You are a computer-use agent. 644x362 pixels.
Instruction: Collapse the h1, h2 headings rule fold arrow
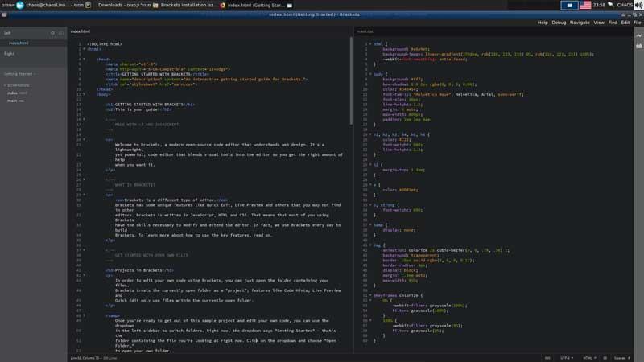click(x=370, y=134)
